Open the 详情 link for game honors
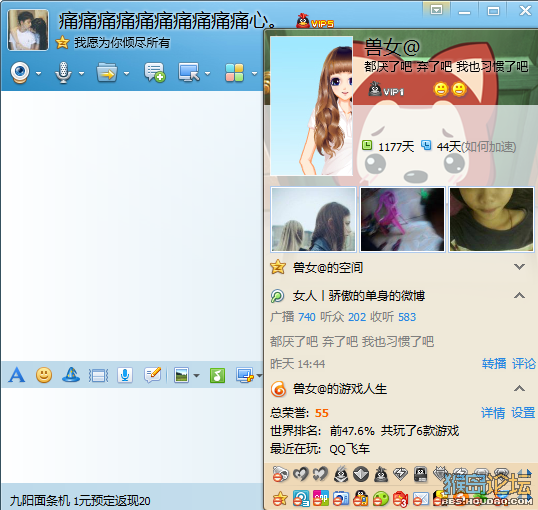 coord(493,413)
